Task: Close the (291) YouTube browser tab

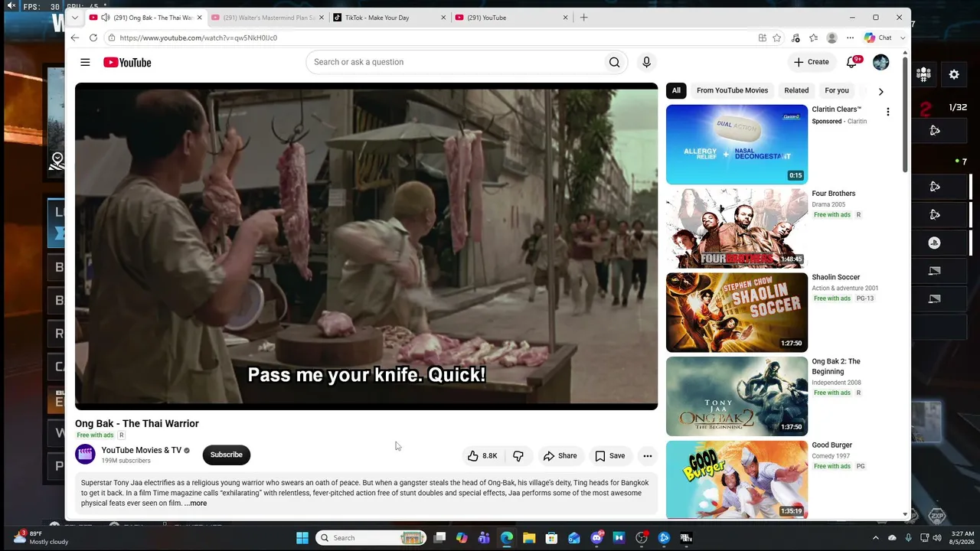Action: [566, 18]
